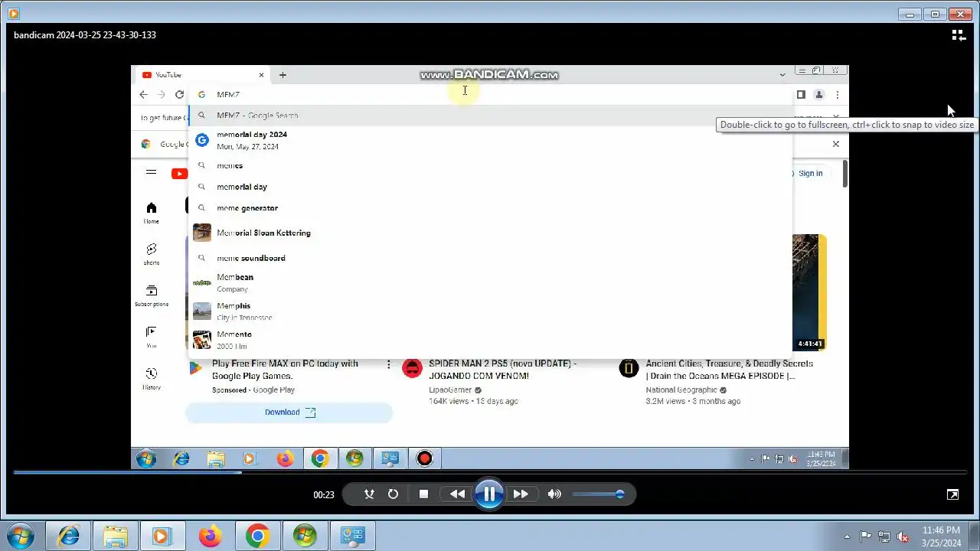Click the 00:23 elapsed time display

pyautogui.click(x=324, y=495)
